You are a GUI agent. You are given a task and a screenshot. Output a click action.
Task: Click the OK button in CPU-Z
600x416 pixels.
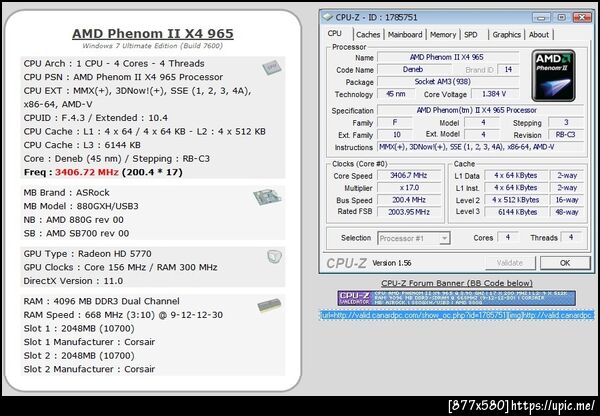pyautogui.click(x=565, y=263)
